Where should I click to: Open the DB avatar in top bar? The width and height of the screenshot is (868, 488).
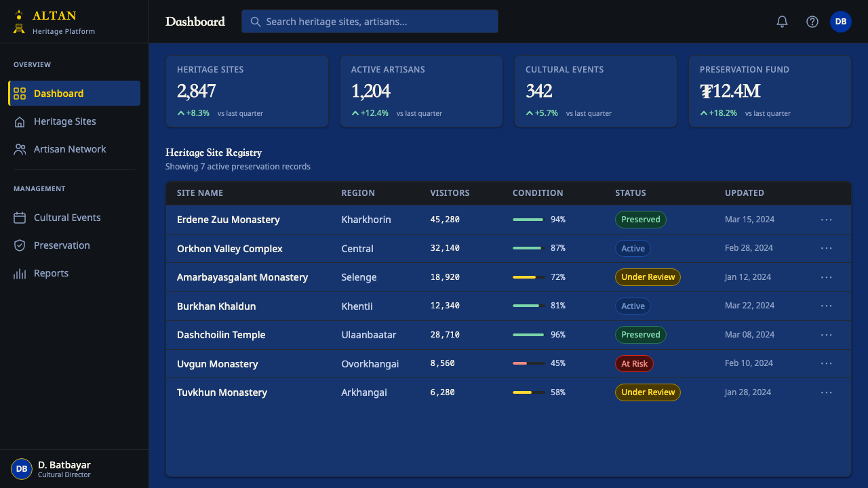tap(841, 22)
